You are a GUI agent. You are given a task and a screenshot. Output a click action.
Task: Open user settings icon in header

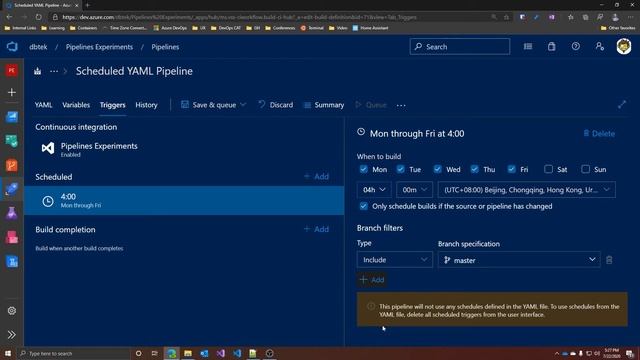click(599, 47)
